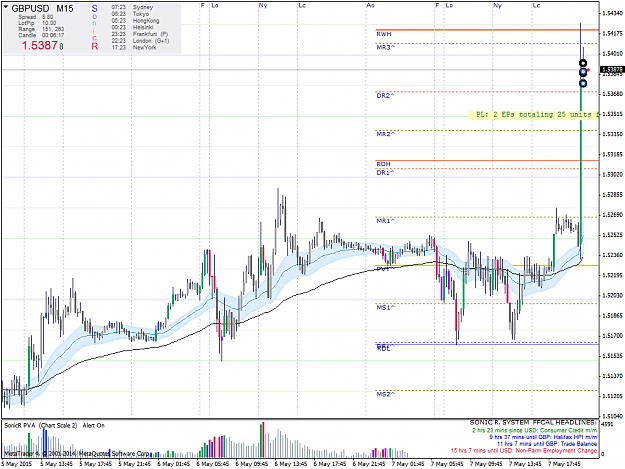Open the chart dropdown arrow beside GBPUSD

[x=6, y=7]
